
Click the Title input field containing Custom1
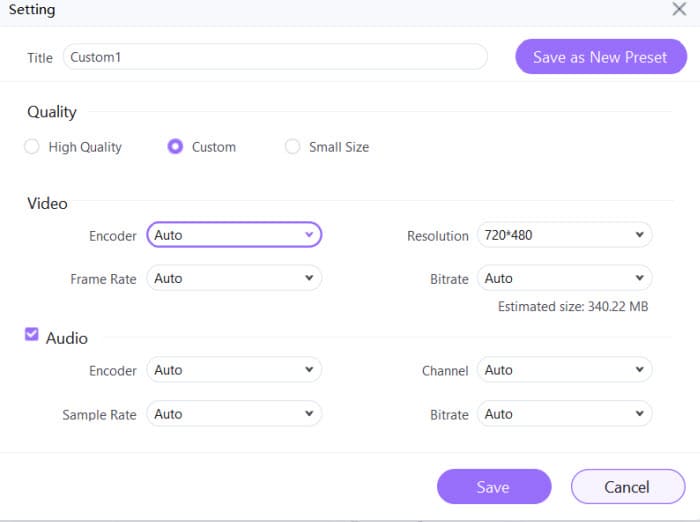pyautogui.click(x=275, y=57)
